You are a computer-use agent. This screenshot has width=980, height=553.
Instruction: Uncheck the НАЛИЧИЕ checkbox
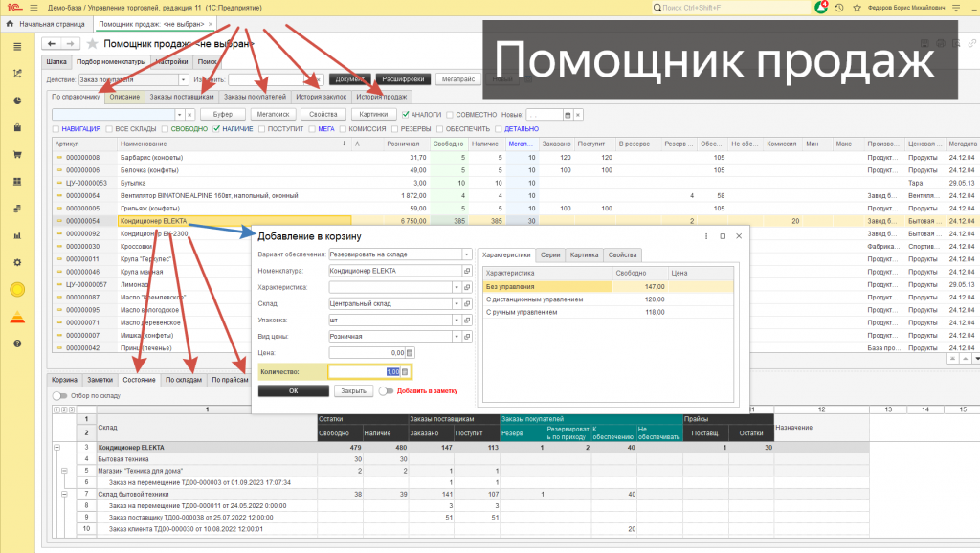(216, 129)
